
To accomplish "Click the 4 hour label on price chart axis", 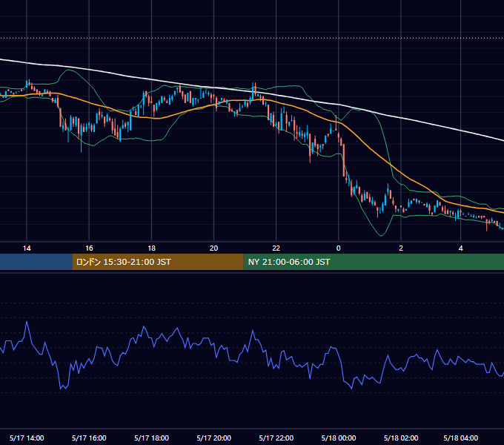I will [x=460, y=248].
